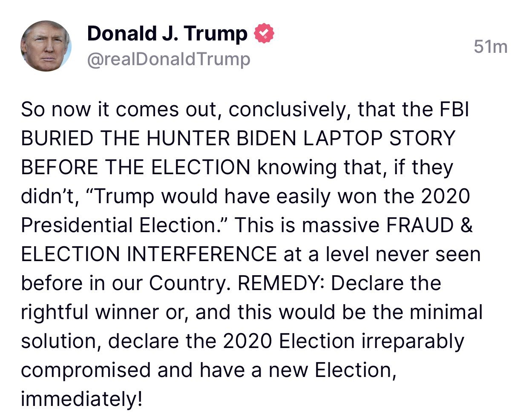
Task: Click the phrase BEFORE THE ELECTION
Action: pos(135,167)
